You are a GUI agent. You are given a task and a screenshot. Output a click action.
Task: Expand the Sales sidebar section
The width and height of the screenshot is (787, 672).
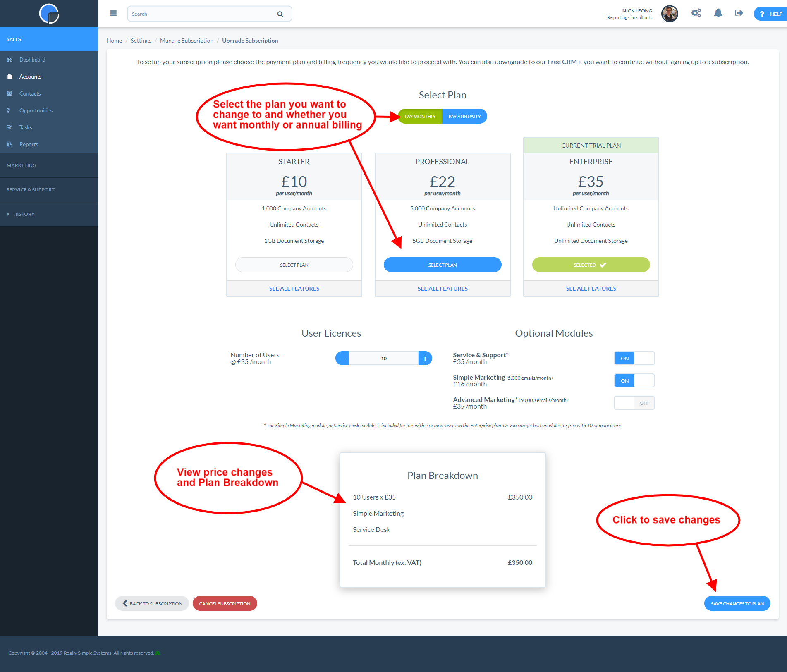pyautogui.click(x=49, y=39)
